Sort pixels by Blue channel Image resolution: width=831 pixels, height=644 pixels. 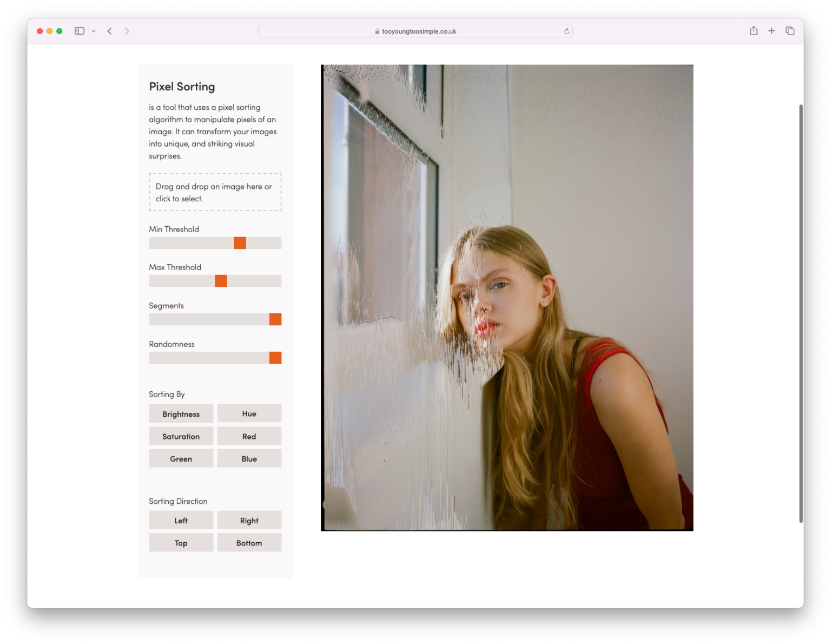click(x=249, y=458)
